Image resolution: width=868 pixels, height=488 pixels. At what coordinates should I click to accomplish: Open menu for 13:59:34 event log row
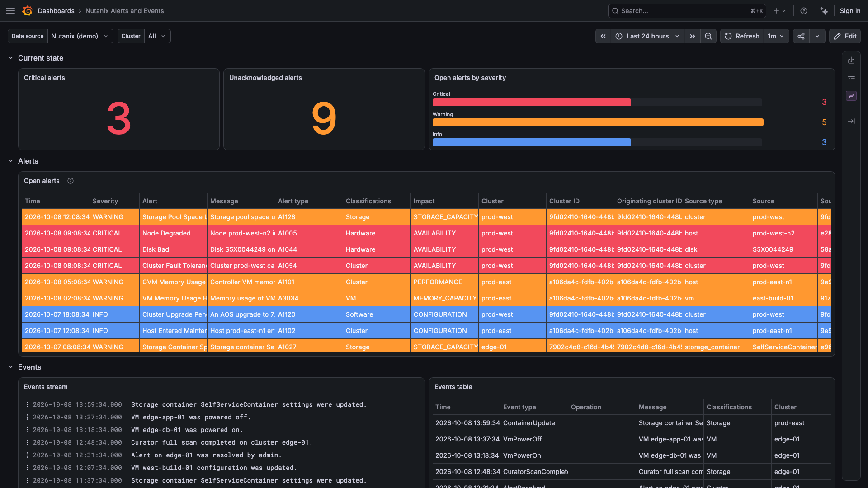click(28, 404)
